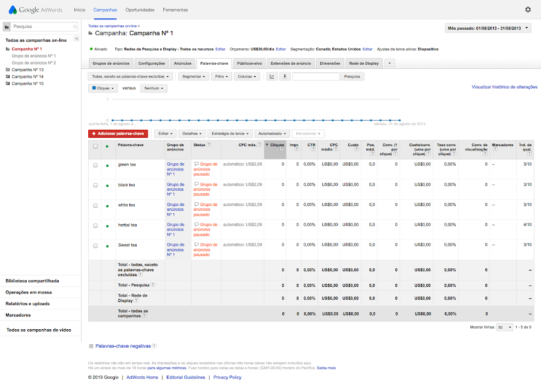
Task: Click folder icon beside sidebar search
Action: pyautogui.click(x=7, y=27)
